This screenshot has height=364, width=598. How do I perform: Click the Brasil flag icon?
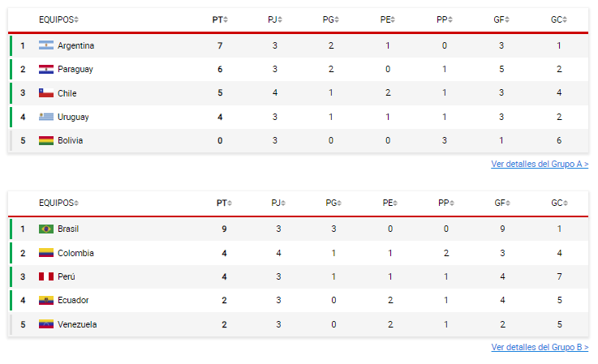pos(46,229)
